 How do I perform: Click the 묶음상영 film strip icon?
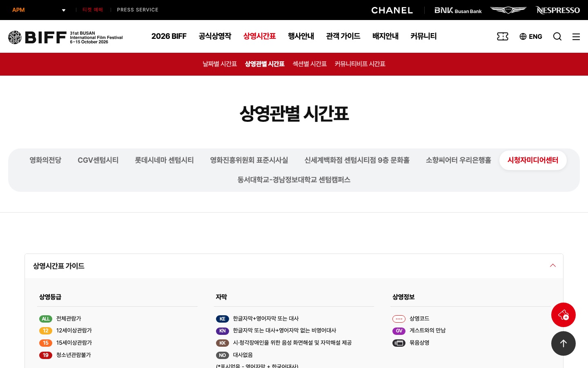point(399,343)
